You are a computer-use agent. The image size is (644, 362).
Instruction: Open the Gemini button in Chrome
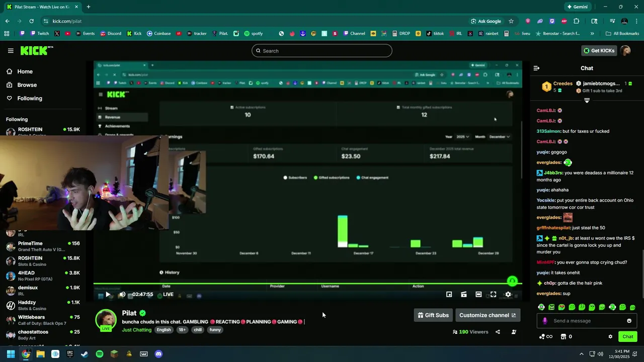[x=577, y=7]
